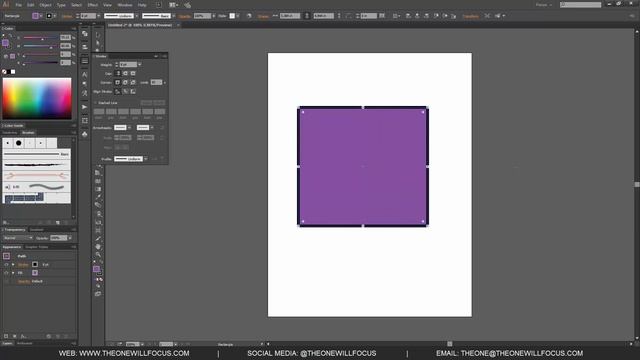Open the Window menu
Image resolution: width=640 pixels, height=360 pixels.
tap(125, 5)
